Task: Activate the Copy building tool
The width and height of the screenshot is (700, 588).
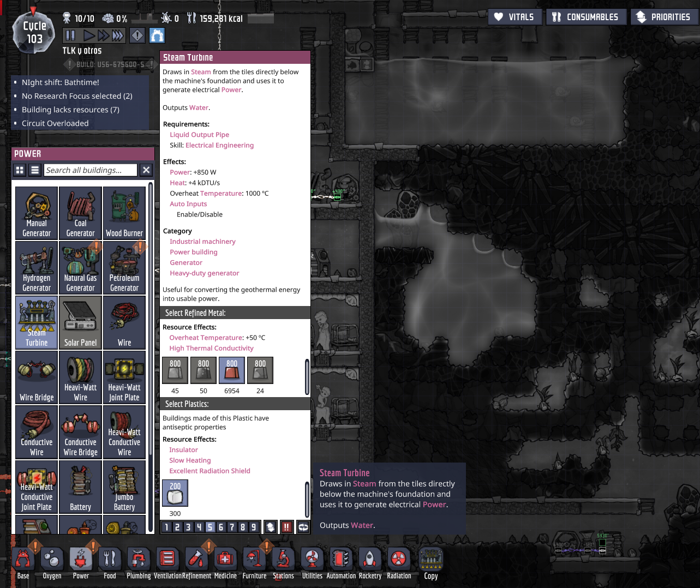Action: (x=431, y=563)
